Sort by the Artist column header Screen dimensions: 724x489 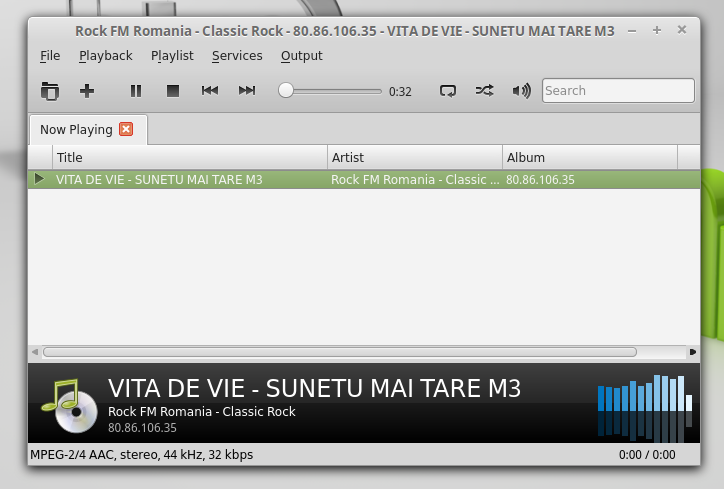tap(415, 157)
